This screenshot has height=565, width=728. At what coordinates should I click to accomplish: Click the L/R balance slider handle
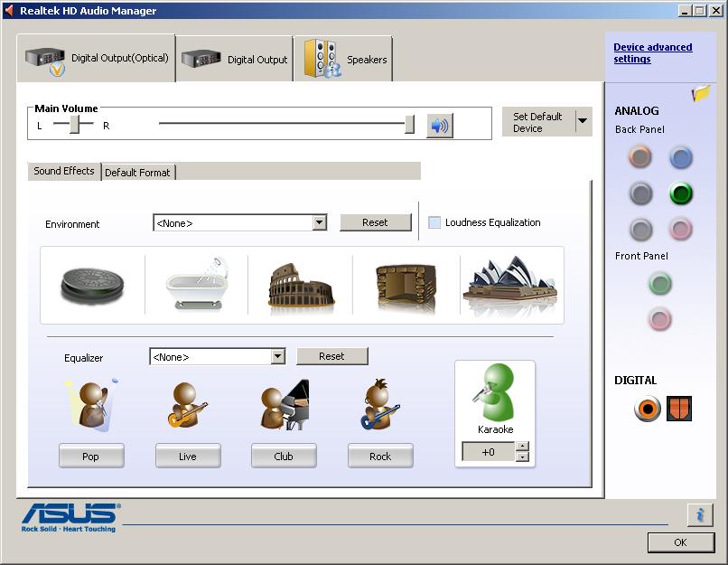pos(75,125)
